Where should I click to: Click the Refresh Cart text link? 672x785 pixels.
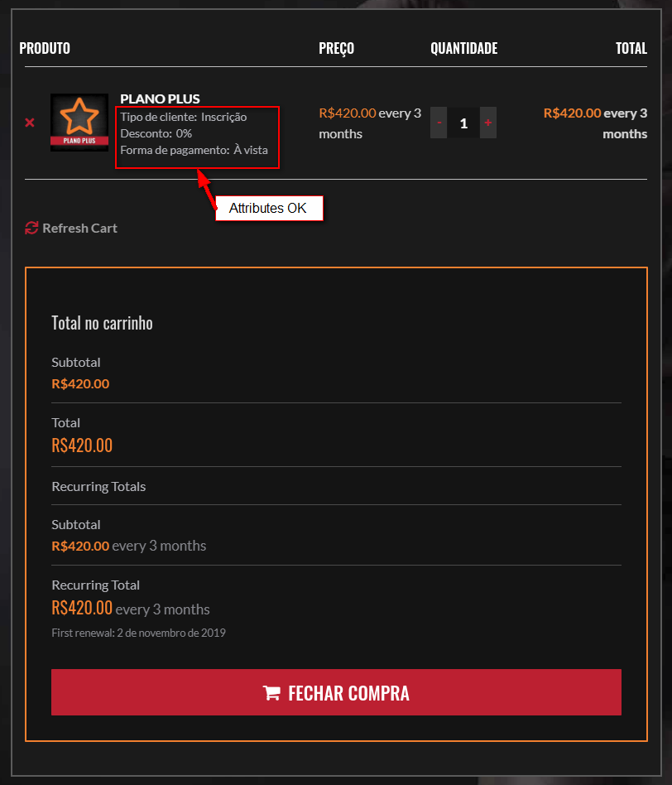click(x=79, y=228)
